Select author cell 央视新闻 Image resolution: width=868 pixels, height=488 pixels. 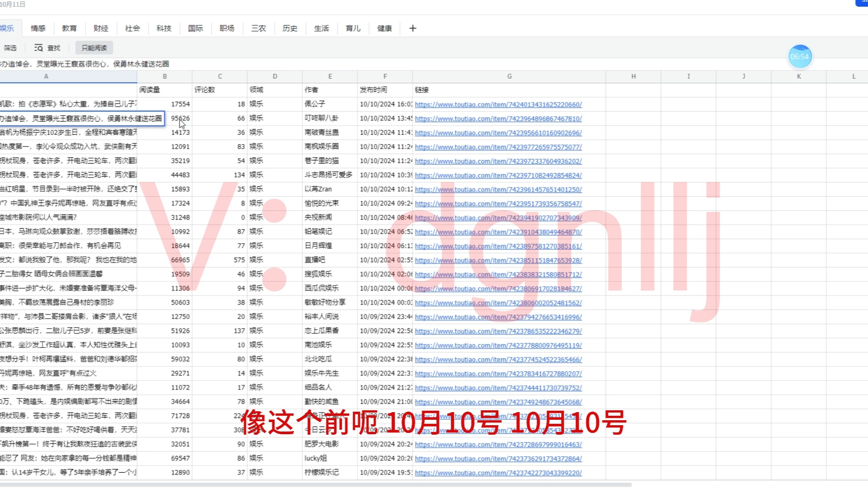click(330, 217)
